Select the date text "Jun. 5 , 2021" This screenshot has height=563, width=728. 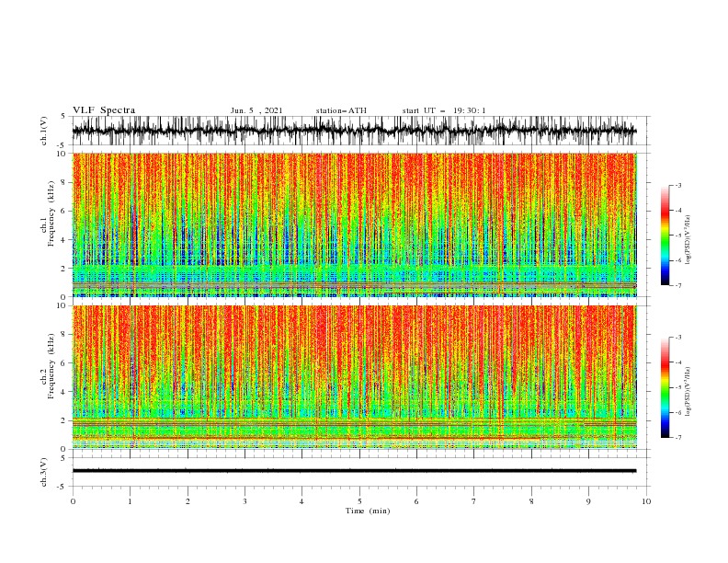pyautogui.click(x=256, y=110)
